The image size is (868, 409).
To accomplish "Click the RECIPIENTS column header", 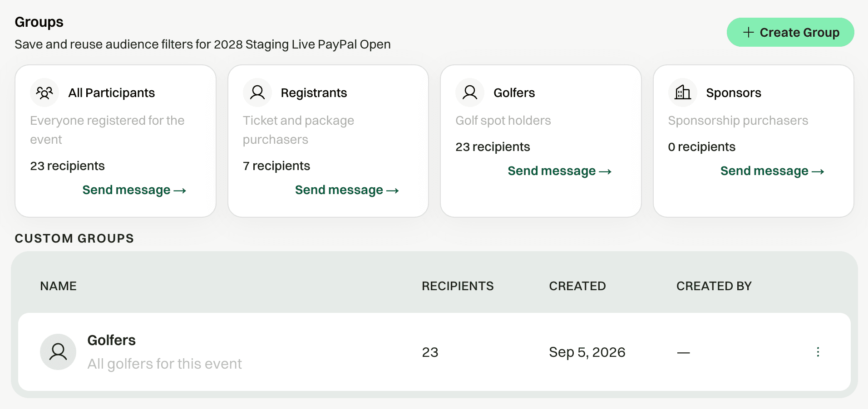I will [x=458, y=286].
